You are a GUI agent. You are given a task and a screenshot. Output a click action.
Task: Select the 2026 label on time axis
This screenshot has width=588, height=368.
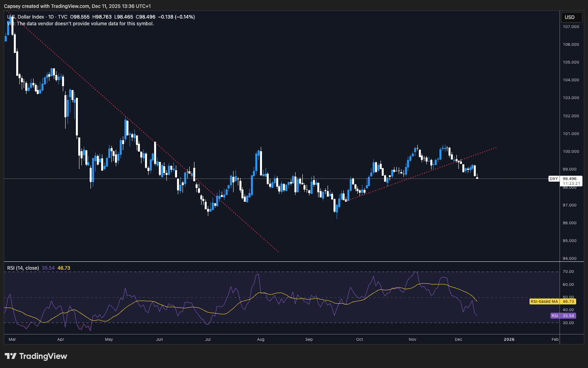[x=509, y=339]
